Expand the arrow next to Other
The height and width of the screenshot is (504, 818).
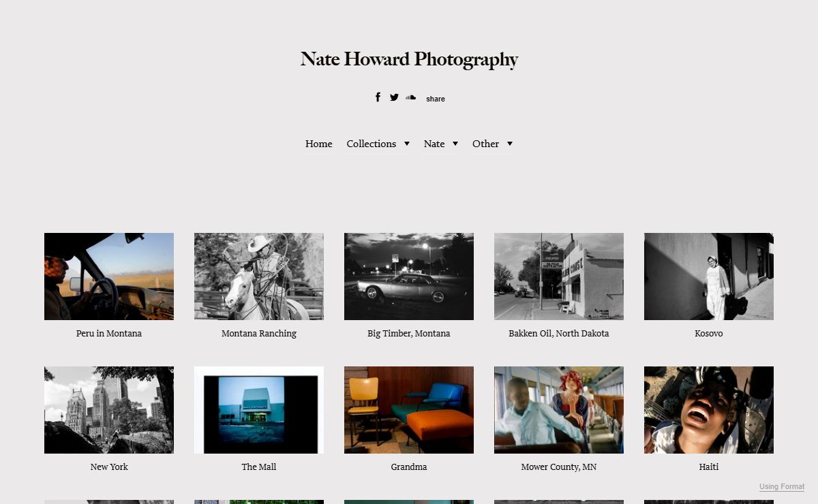510,144
